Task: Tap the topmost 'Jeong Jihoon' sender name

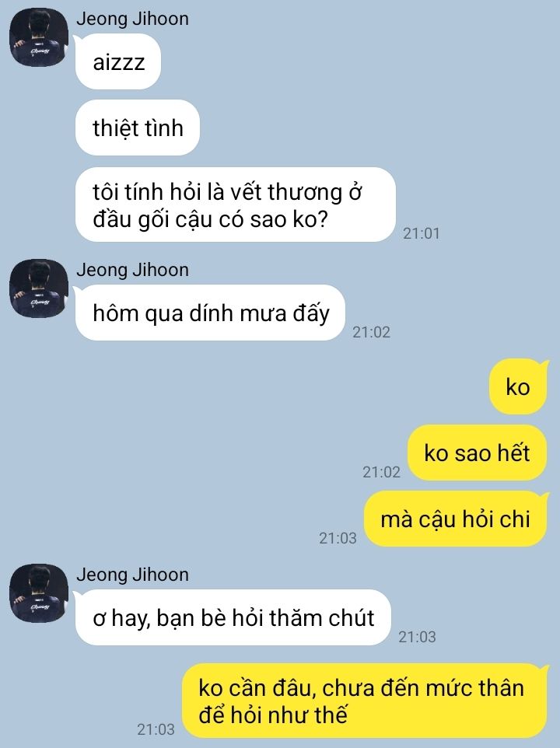Action: tap(132, 19)
